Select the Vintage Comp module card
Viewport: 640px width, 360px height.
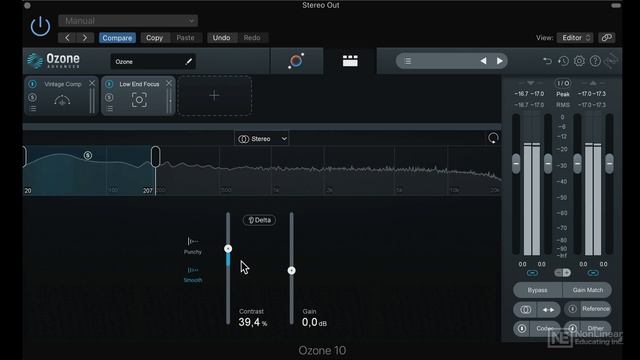click(x=61, y=96)
